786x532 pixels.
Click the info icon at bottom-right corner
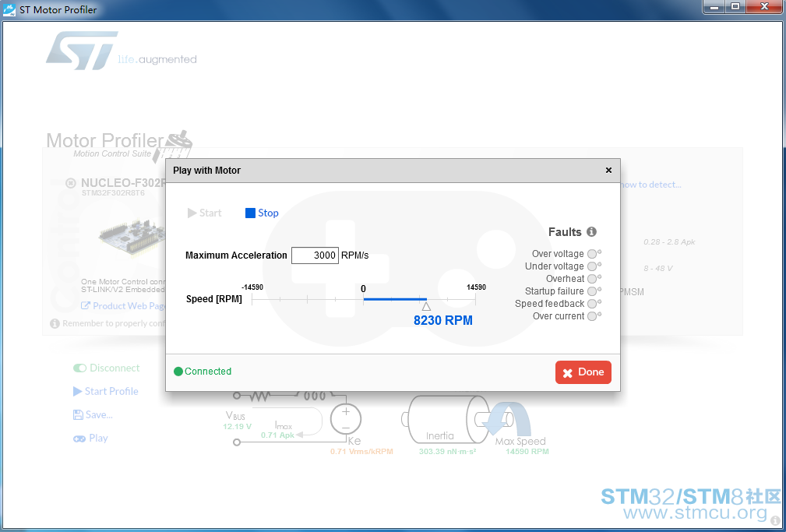[x=775, y=521]
